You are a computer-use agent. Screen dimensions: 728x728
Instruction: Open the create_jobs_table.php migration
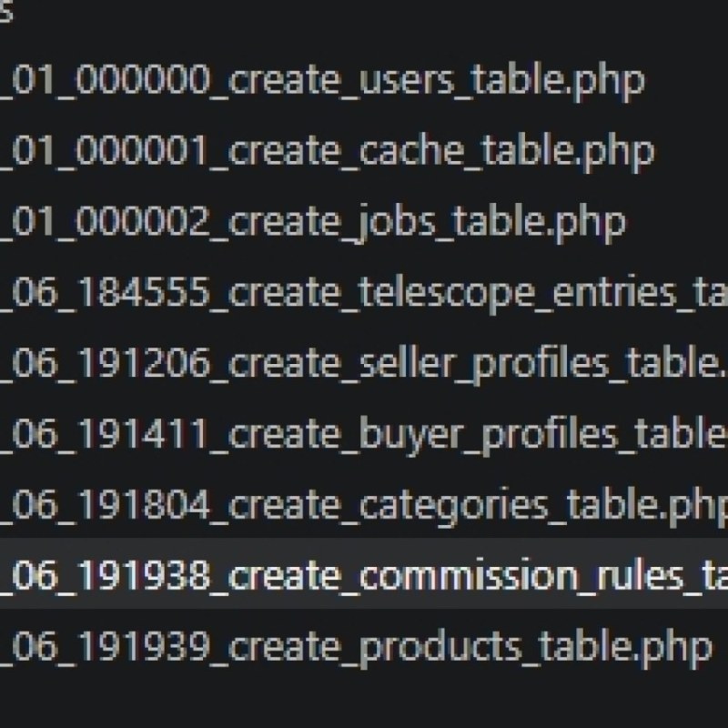314,222
